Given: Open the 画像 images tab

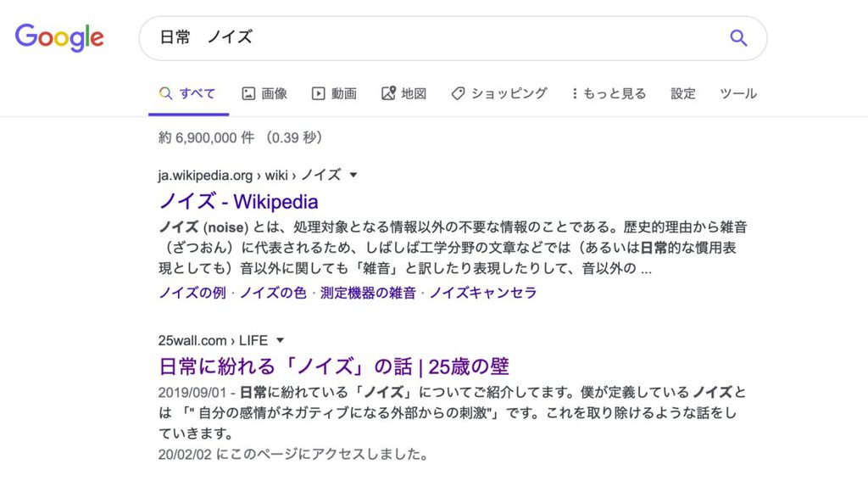Looking at the screenshot, I should (264, 93).
